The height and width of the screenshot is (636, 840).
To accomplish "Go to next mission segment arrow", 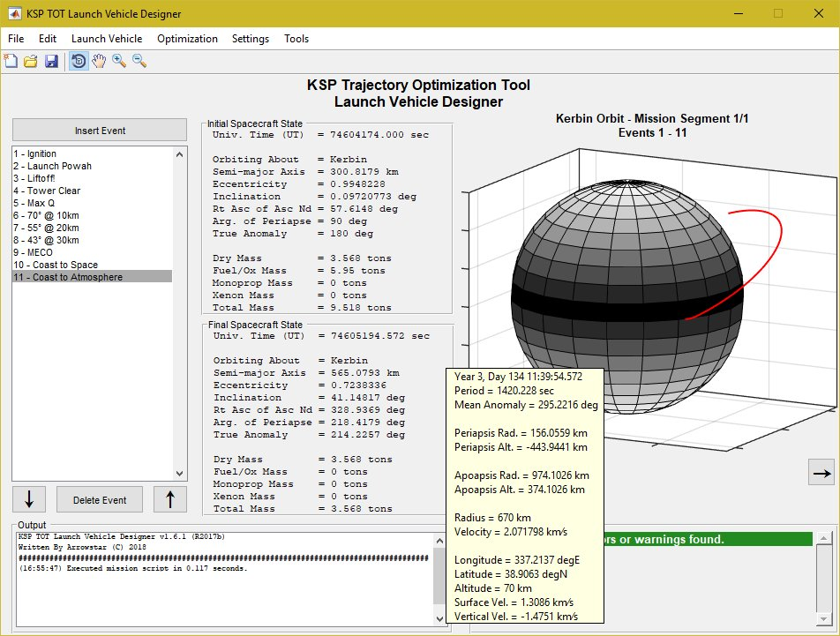I will (x=821, y=474).
